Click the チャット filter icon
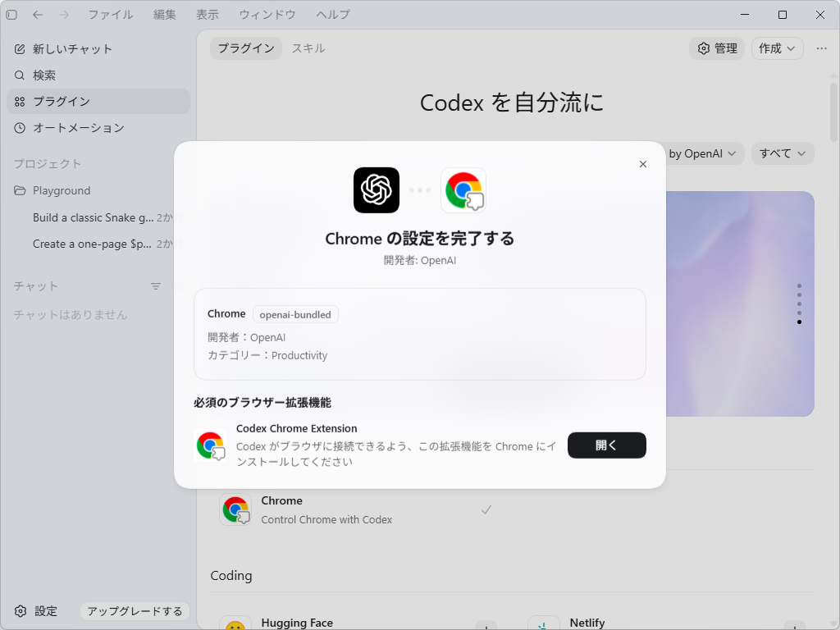Screen dimensions: 840x630 point(156,286)
